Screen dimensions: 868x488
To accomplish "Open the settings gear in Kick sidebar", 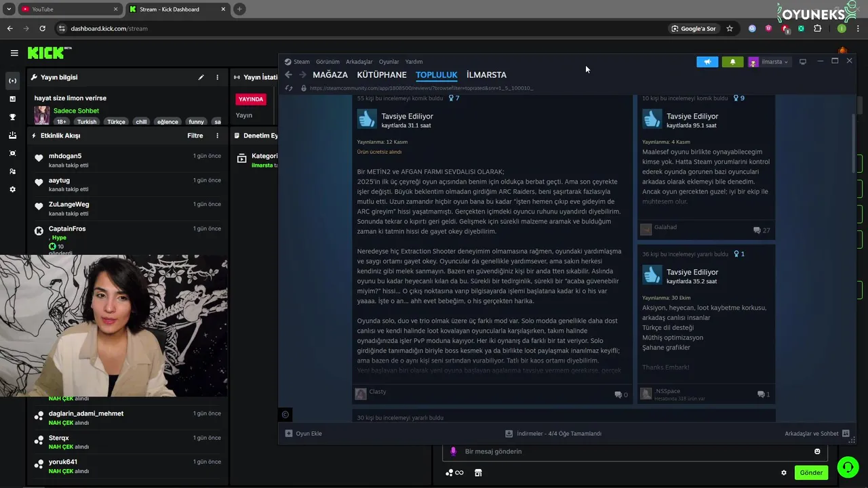I will [12, 190].
